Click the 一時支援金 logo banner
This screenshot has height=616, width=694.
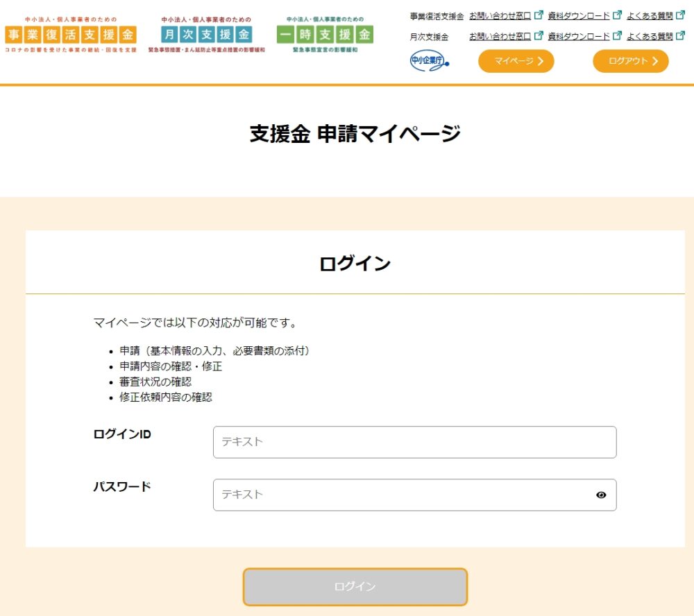coord(325,35)
